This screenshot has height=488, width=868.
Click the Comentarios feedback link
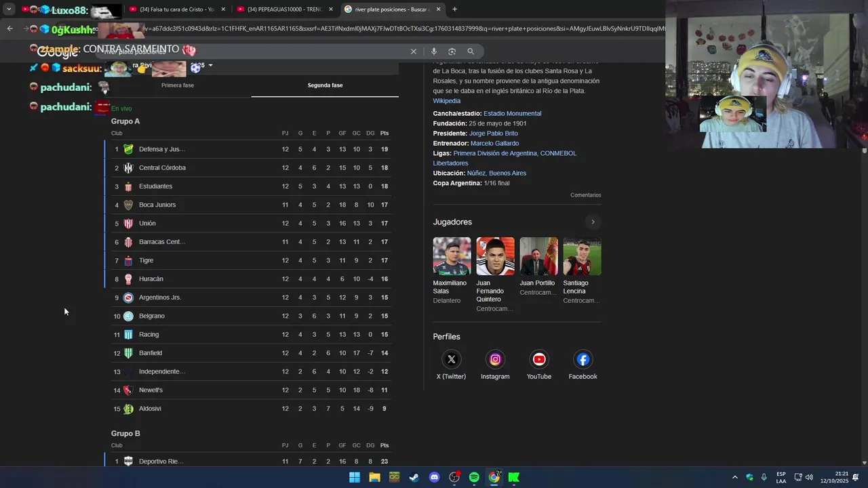coord(585,195)
